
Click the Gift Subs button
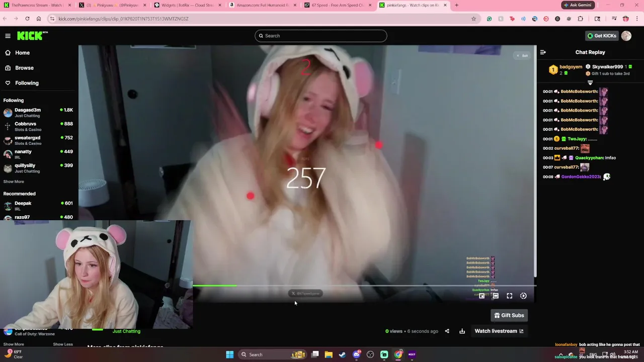[509, 315]
